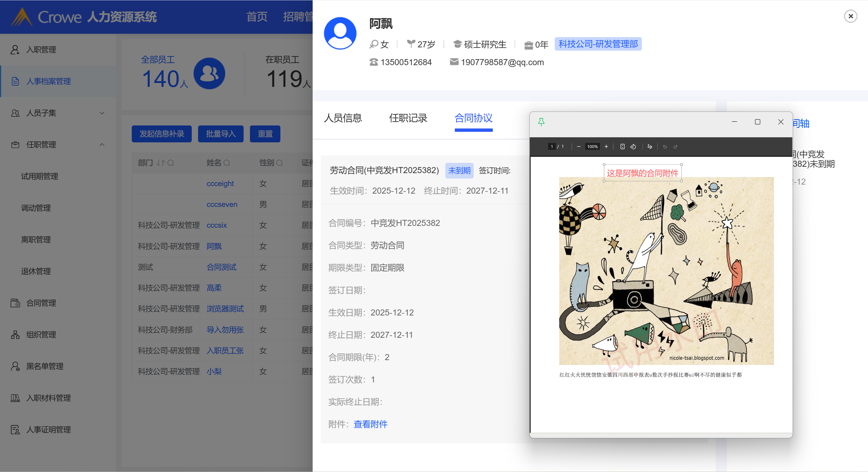Click the 批量导入 button
The image size is (868, 472).
click(x=220, y=134)
